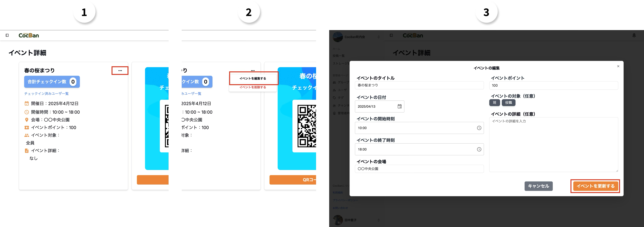Click the text 開催時間：10:00 ~ 18:00

(55, 112)
